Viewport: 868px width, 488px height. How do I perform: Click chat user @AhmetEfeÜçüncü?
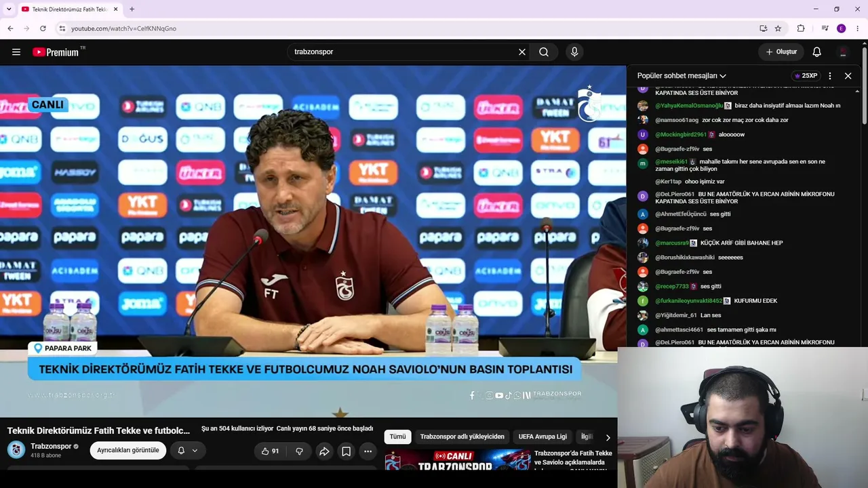pos(681,214)
